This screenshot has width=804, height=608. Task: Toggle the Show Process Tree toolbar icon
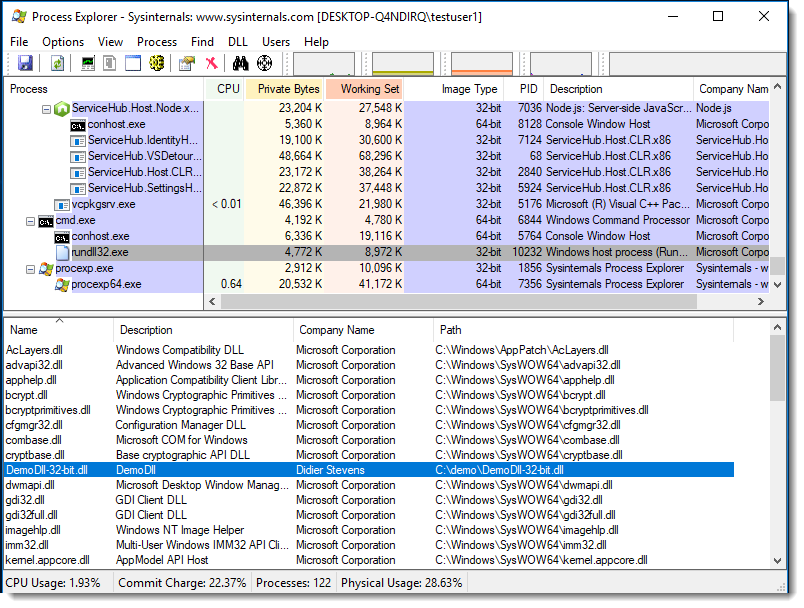110,64
